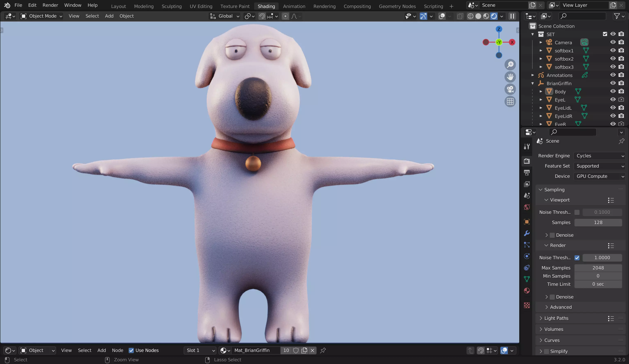The width and height of the screenshot is (629, 364).
Task: Unlink the Mat_BrianGriffin material
Action: point(312,350)
